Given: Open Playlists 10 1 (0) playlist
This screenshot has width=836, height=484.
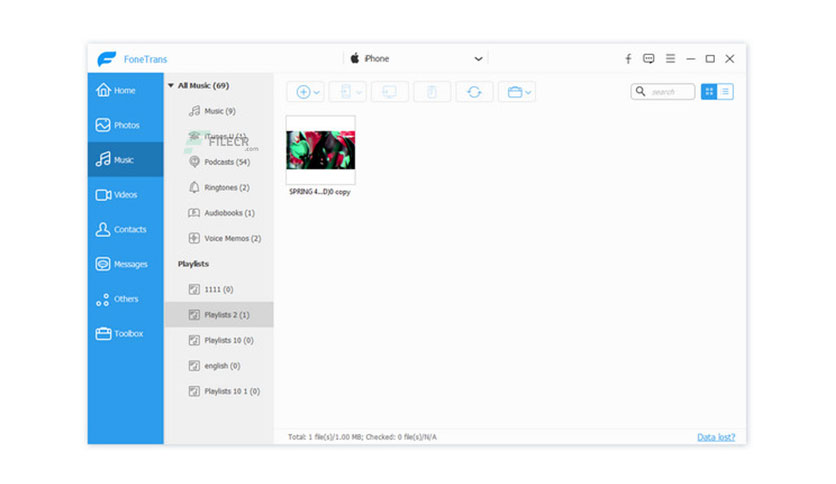Looking at the screenshot, I should pos(219,391).
